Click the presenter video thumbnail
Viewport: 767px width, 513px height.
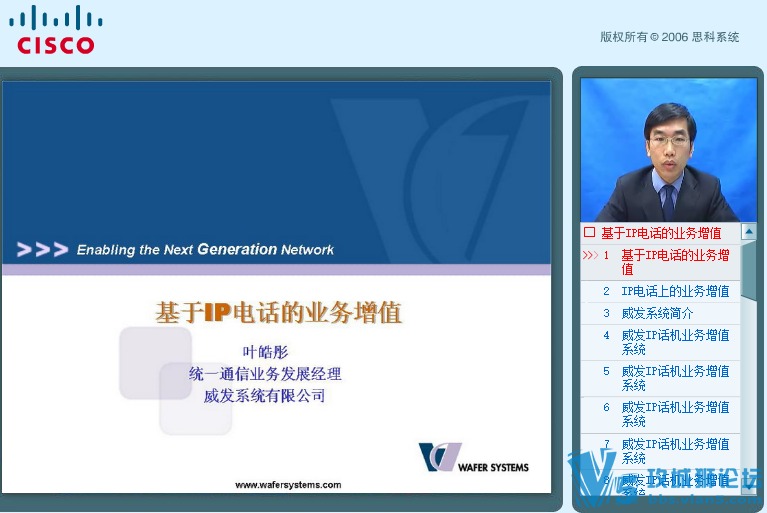(x=668, y=150)
